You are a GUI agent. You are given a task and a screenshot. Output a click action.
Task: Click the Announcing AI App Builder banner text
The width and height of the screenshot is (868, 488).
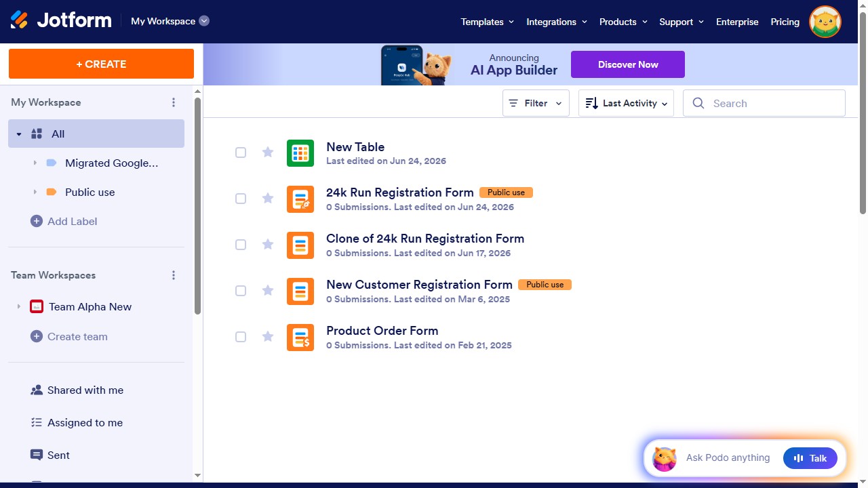click(x=514, y=64)
